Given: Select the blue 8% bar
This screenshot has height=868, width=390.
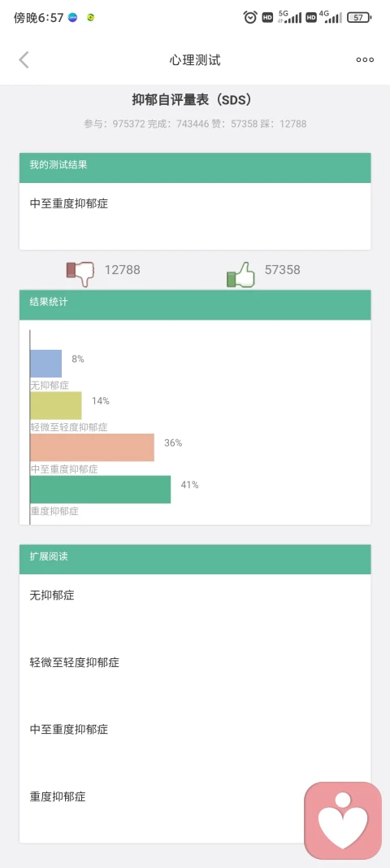Looking at the screenshot, I should 46,364.
